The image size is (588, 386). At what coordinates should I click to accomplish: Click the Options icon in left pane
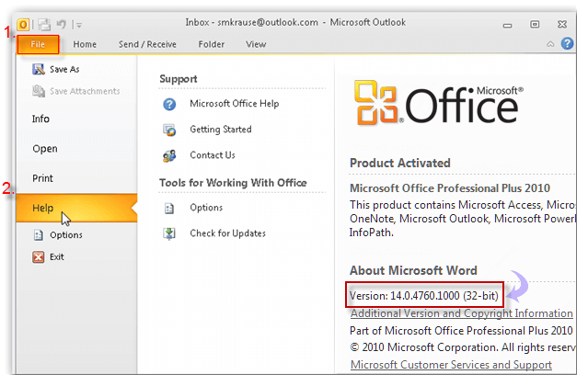(39, 235)
